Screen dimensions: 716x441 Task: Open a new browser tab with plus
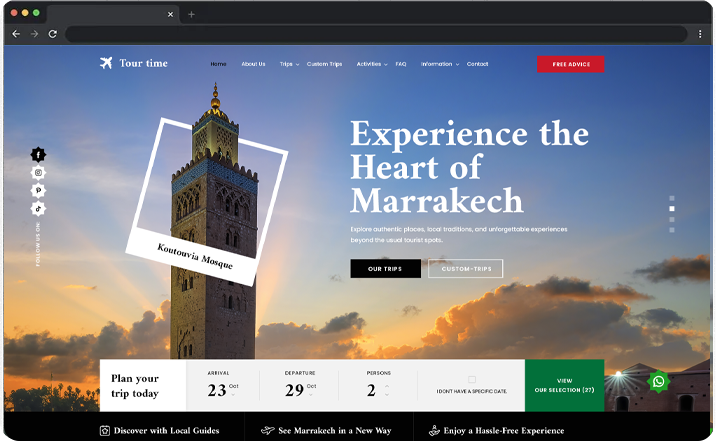click(x=191, y=15)
